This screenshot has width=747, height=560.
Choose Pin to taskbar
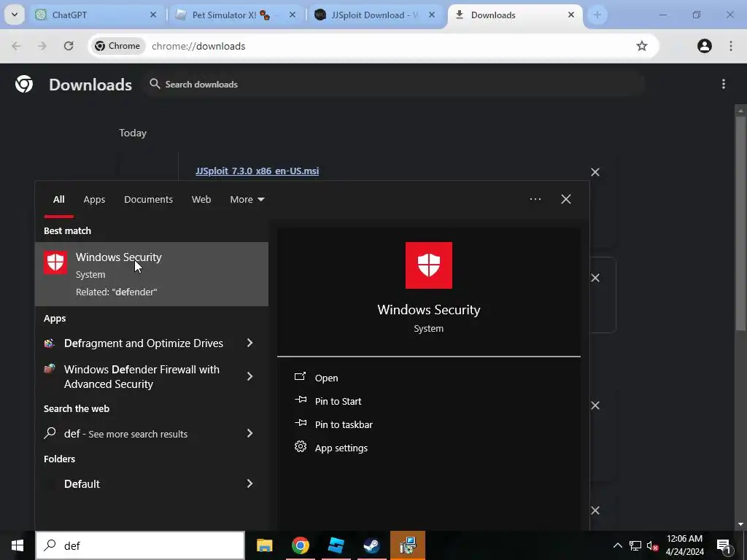point(344,424)
